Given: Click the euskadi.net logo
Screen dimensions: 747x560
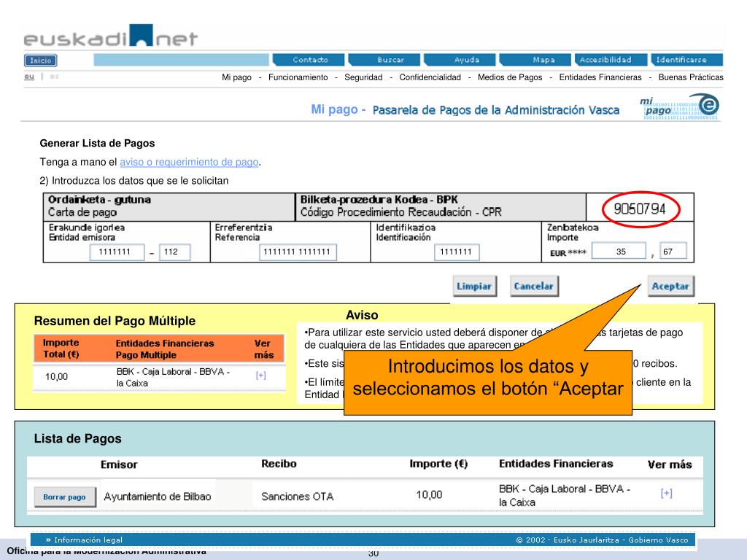Looking at the screenshot, I should (x=111, y=36).
